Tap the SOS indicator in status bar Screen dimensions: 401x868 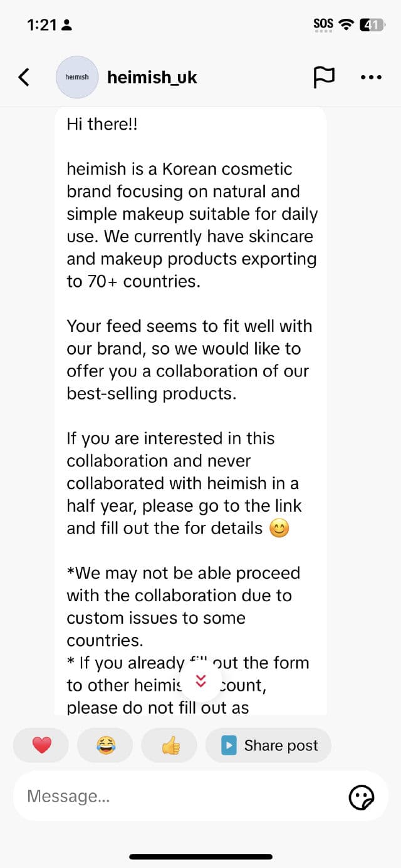point(323,24)
